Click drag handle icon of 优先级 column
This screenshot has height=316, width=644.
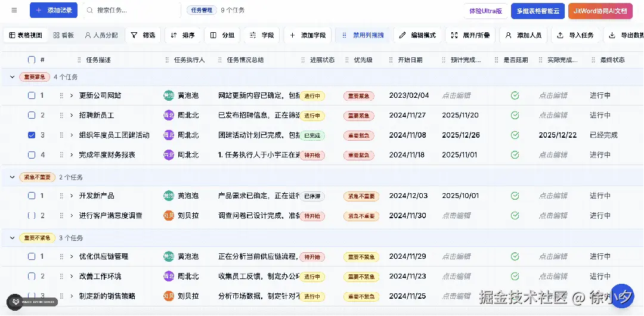click(x=348, y=60)
